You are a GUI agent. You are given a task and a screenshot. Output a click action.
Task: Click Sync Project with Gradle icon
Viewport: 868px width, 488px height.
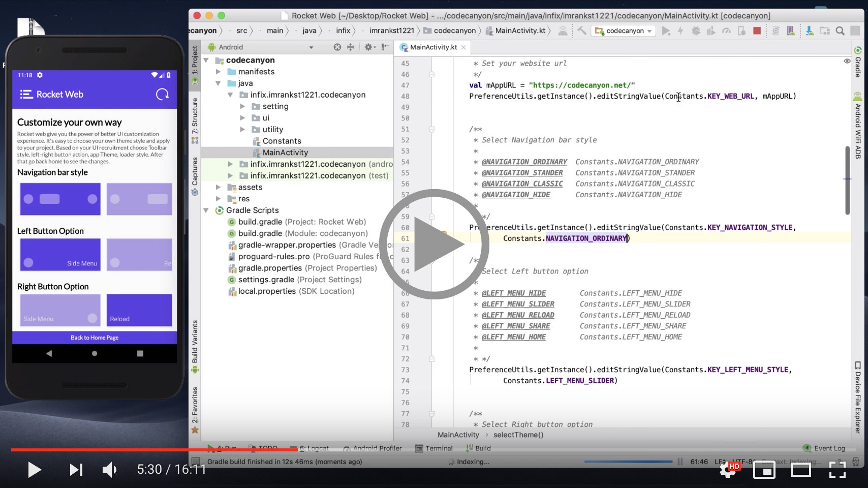coord(776,31)
